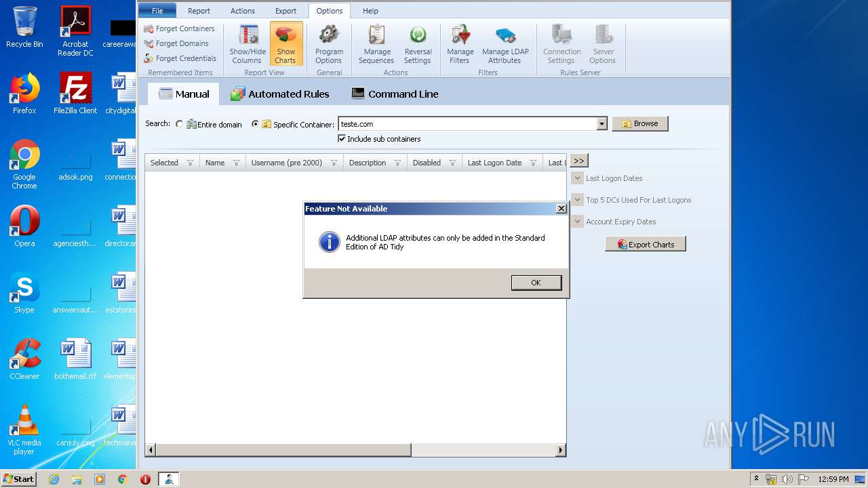Select the Manual tab
The height and width of the screenshot is (488, 868).
coord(184,94)
